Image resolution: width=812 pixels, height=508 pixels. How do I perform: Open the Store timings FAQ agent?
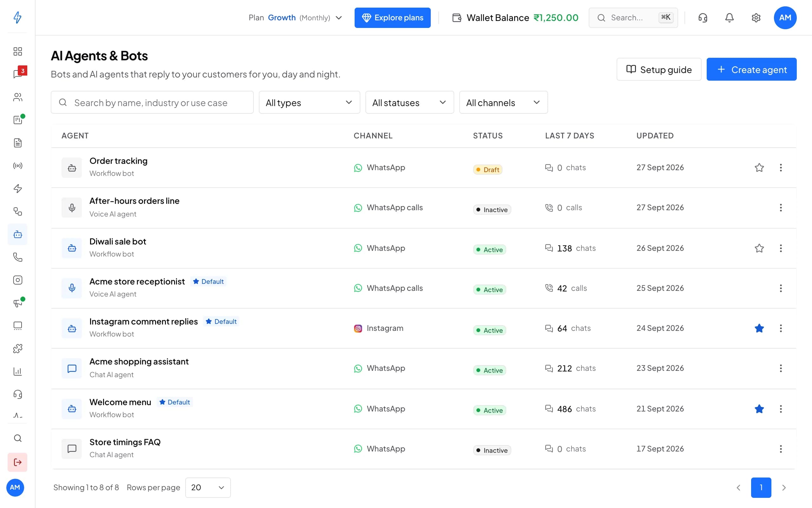click(x=125, y=442)
